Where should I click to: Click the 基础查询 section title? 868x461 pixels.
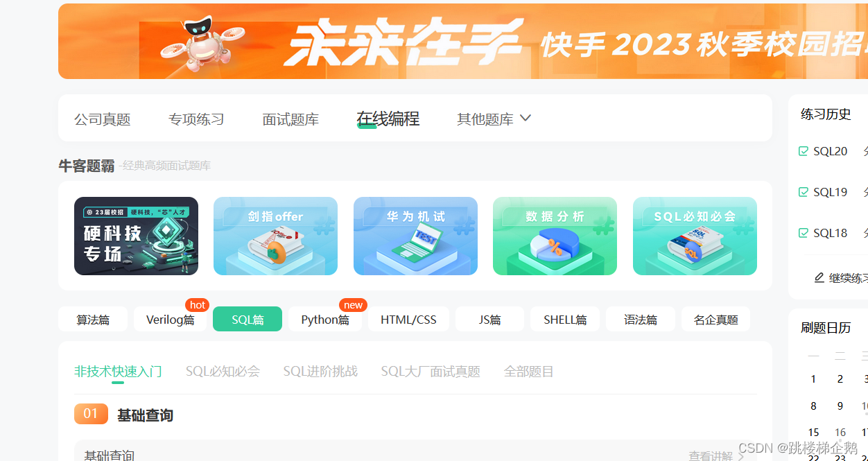pos(145,415)
